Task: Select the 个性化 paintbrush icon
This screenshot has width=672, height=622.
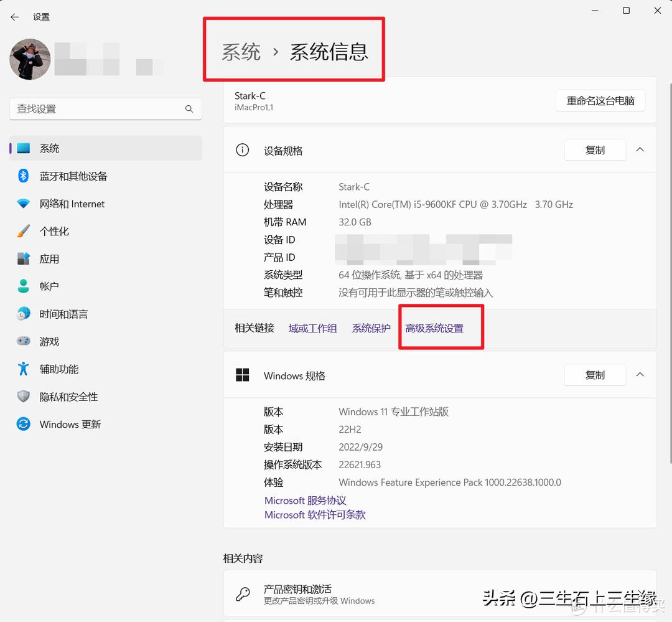Action: point(22,231)
